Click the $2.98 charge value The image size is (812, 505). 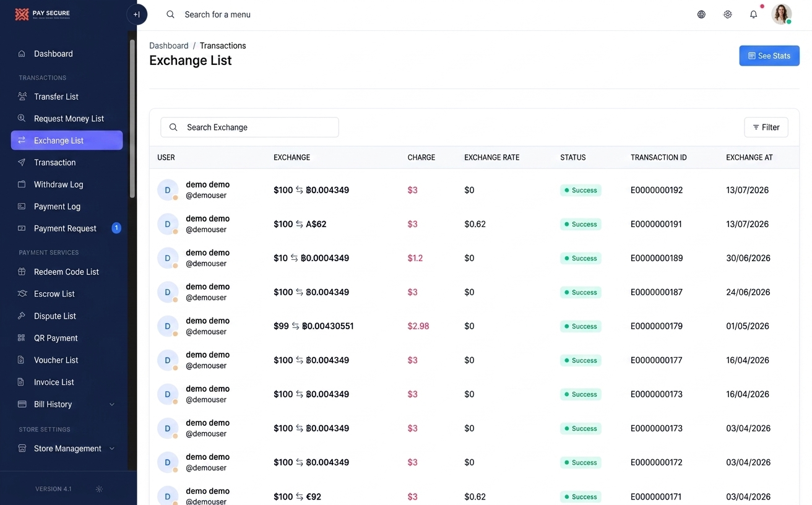[418, 326]
